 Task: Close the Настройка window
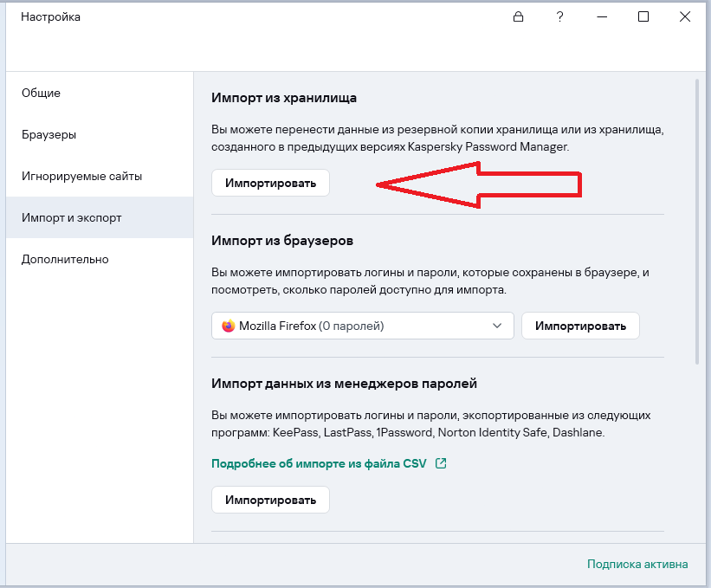(x=685, y=17)
